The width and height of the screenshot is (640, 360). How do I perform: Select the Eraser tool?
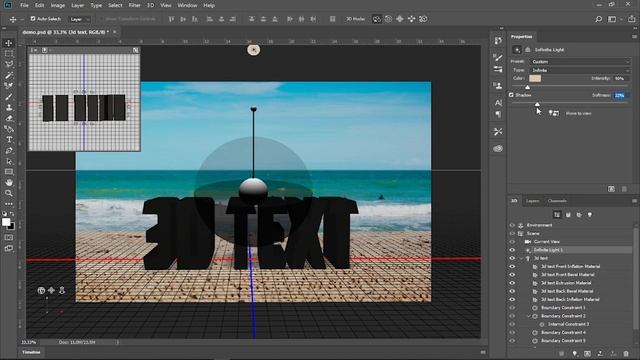pos(9,118)
